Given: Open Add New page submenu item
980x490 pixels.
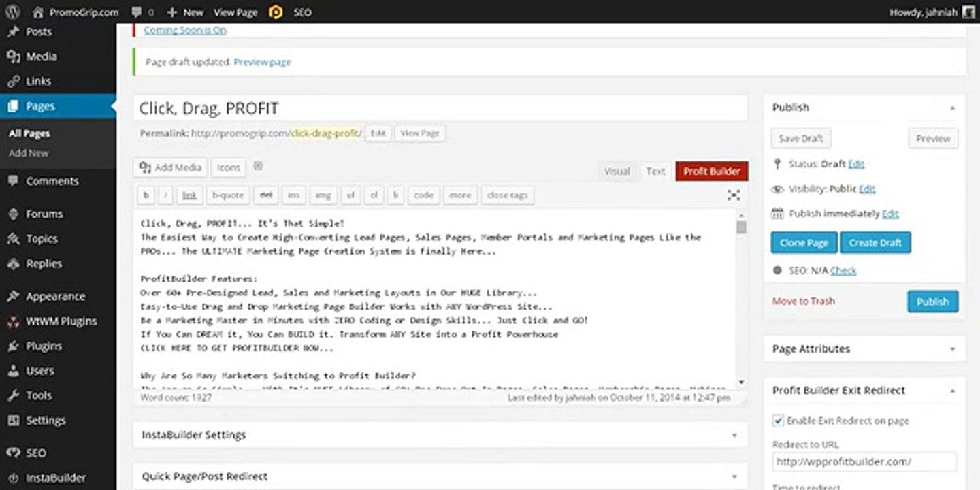Looking at the screenshot, I should coord(29,153).
